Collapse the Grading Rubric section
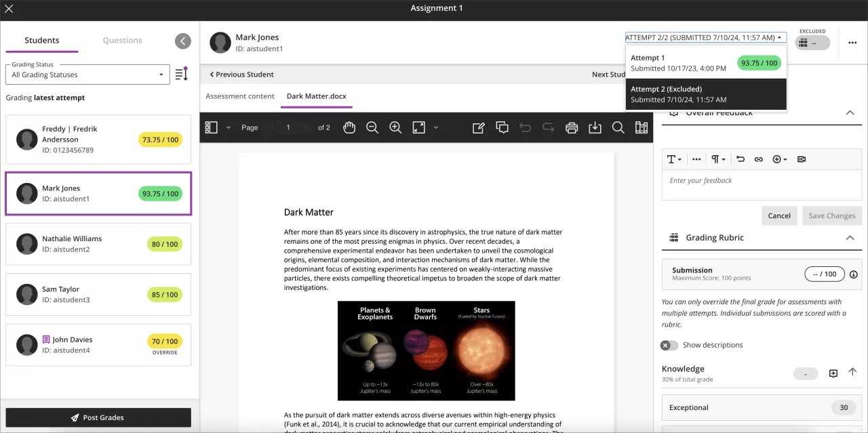The width and height of the screenshot is (868, 433). tap(850, 238)
